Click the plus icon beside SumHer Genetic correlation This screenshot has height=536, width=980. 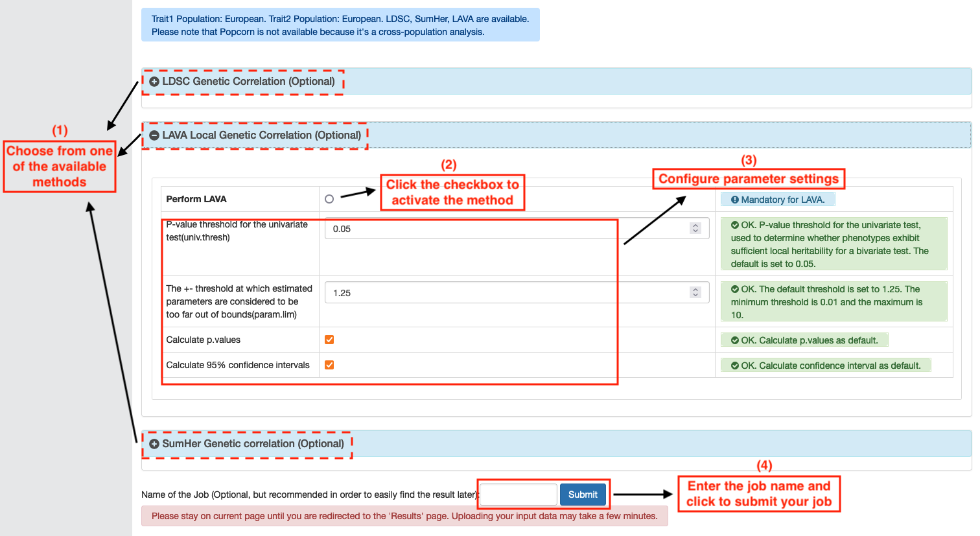tap(154, 444)
